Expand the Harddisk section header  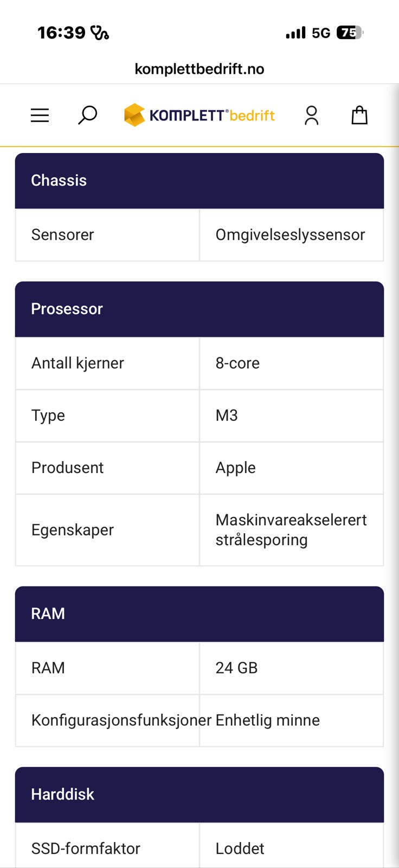(200, 795)
